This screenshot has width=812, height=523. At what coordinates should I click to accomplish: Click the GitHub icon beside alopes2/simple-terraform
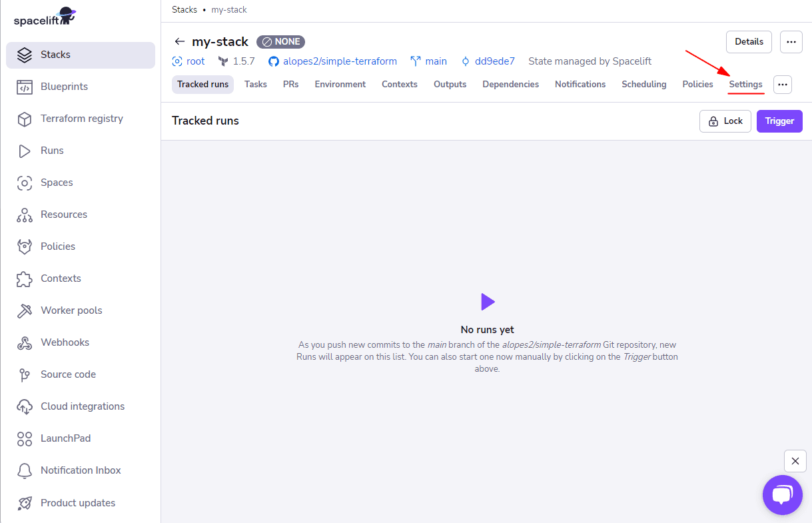273,61
